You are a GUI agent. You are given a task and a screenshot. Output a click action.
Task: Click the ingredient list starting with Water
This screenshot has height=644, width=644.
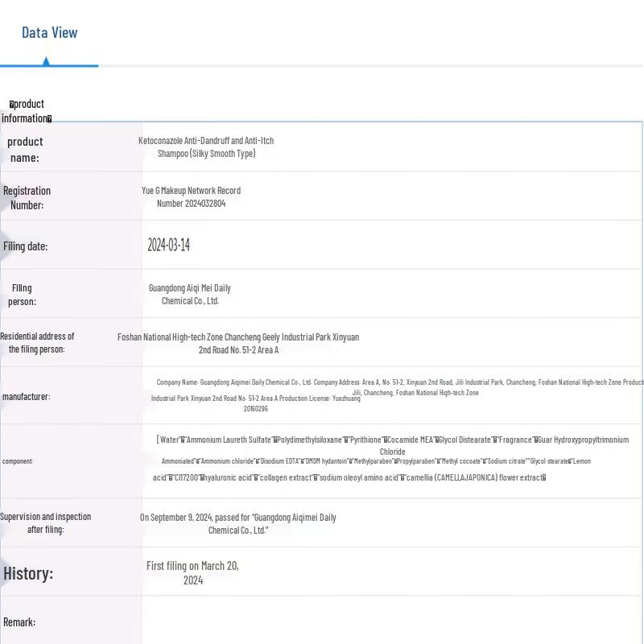[392, 459]
